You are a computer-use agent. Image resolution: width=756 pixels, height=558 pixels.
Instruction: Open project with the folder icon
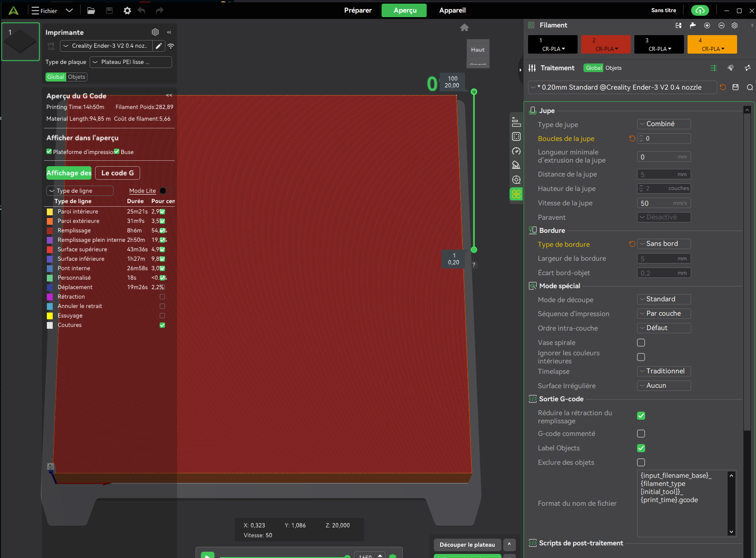(91, 10)
